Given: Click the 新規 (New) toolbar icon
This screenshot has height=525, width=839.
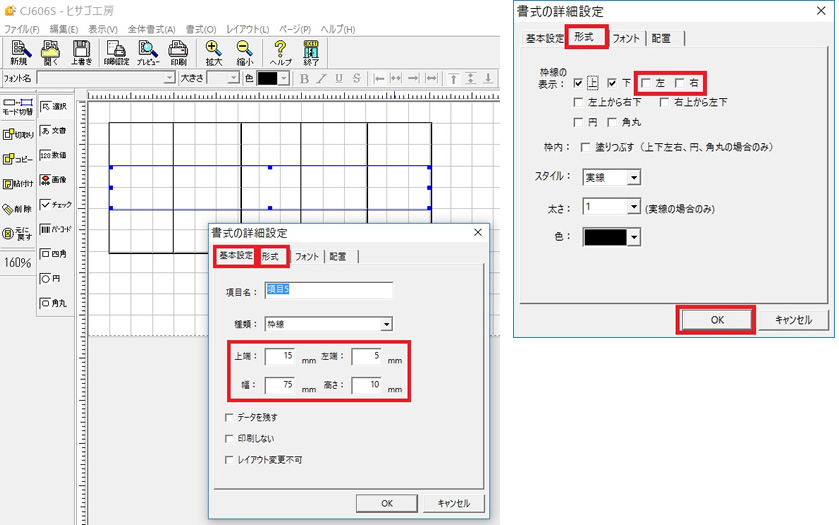Looking at the screenshot, I should [19, 52].
